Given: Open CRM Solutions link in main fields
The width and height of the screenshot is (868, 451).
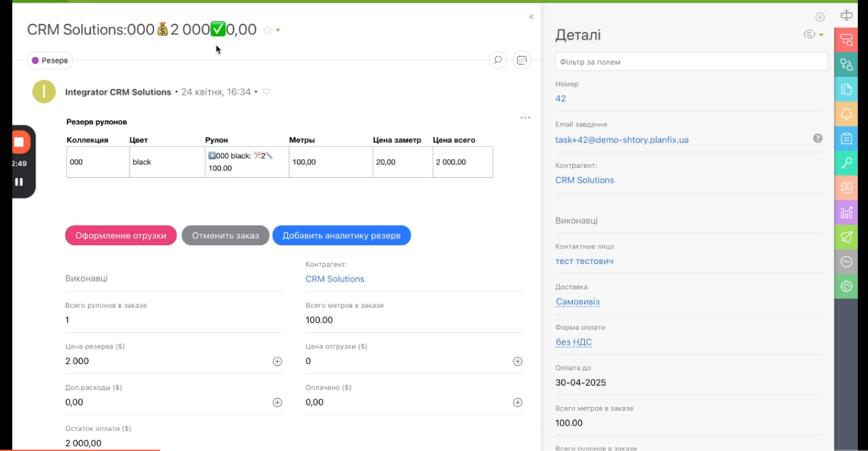Looking at the screenshot, I should pyautogui.click(x=335, y=279).
